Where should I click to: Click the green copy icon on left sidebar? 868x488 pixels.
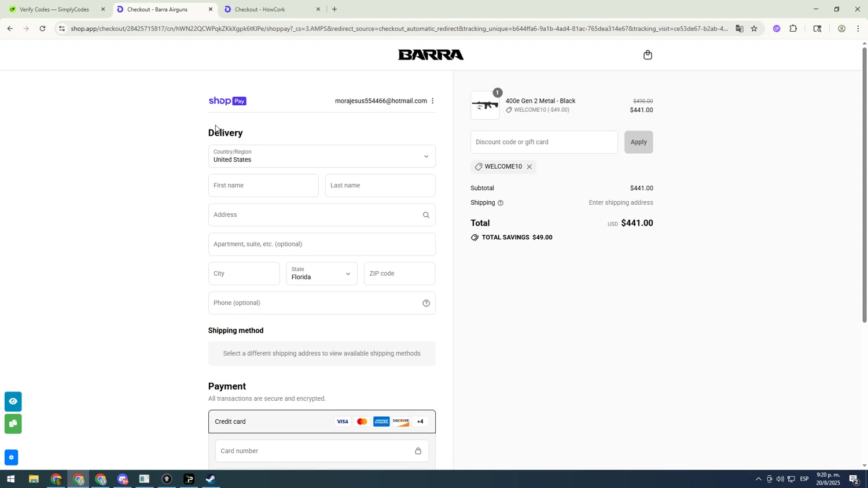tap(13, 424)
